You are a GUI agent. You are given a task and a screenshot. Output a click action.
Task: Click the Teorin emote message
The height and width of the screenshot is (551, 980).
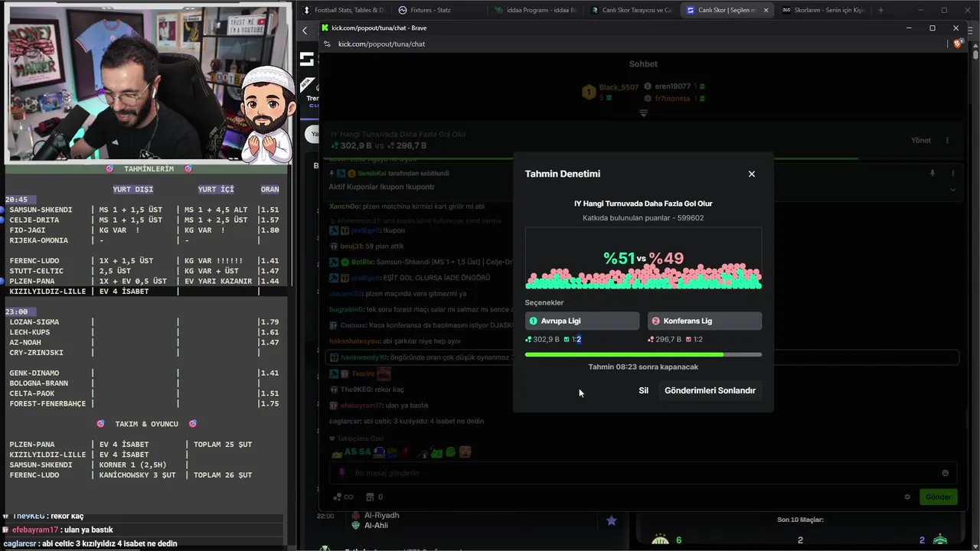[x=383, y=373]
